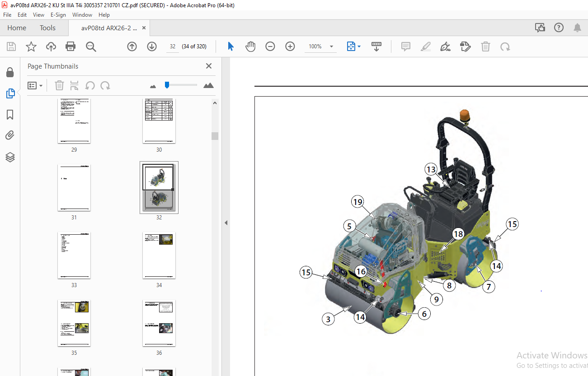This screenshot has height=376, width=588.
Task: Open the Help question mark icon
Action: (559, 28)
